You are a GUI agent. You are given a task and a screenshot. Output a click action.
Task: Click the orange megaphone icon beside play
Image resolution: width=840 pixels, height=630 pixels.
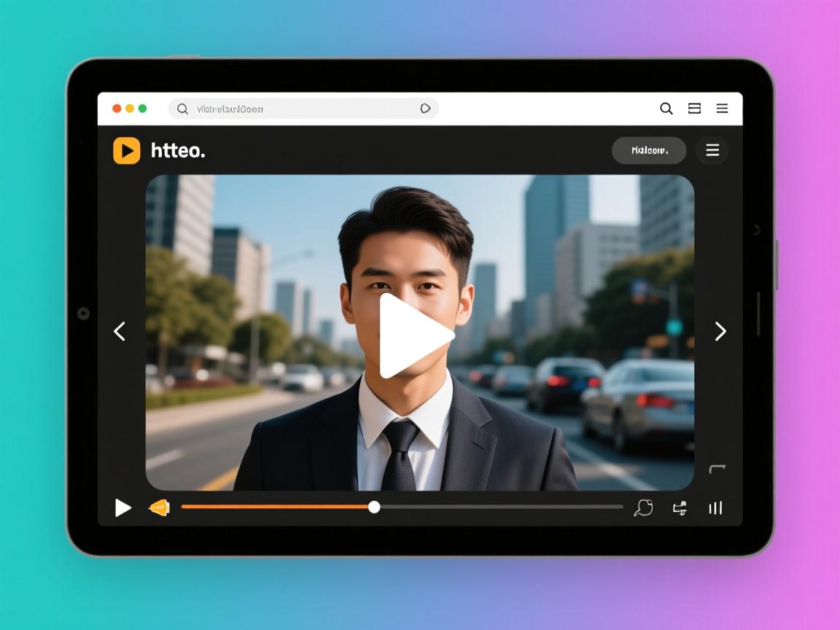coord(159,507)
